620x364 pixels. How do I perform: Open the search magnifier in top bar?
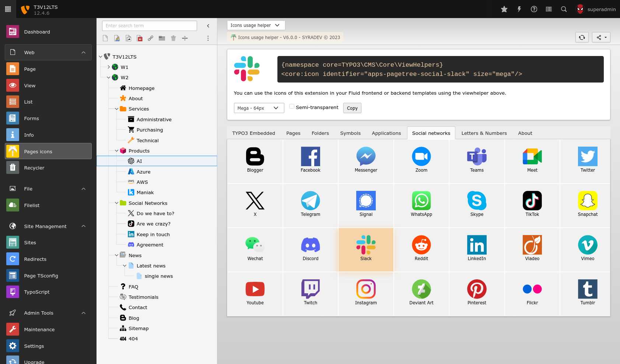click(x=564, y=9)
